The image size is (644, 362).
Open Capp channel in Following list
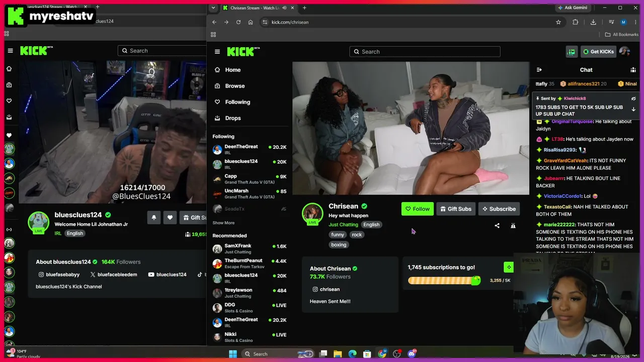click(x=250, y=179)
